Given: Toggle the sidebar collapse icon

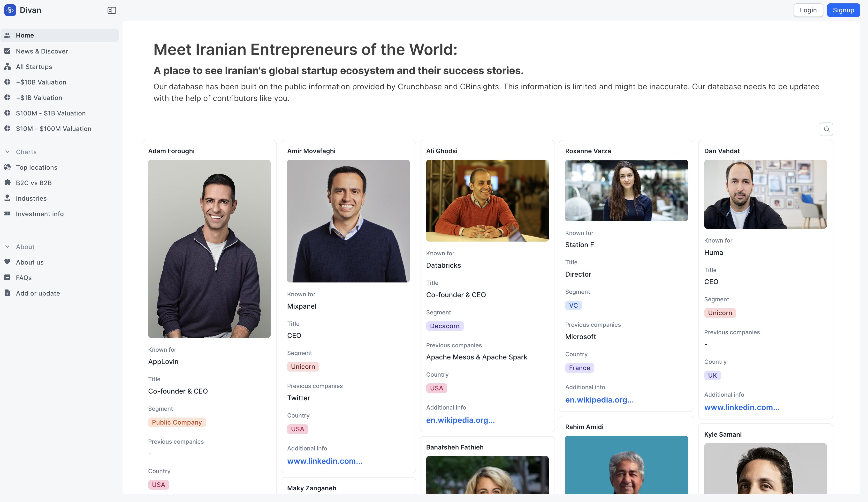Looking at the screenshot, I should coord(112,10).
